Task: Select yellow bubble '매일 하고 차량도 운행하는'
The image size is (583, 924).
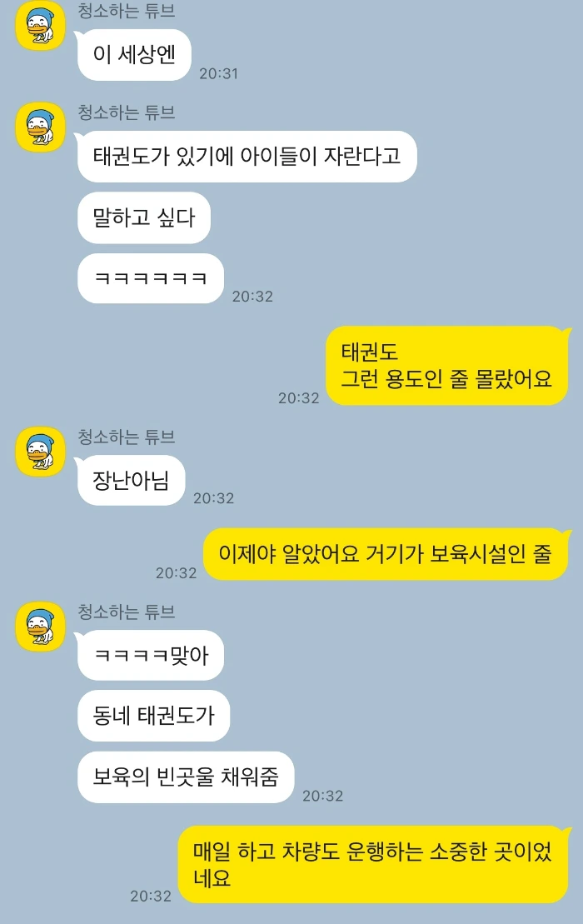Action: click(x=373, y=864)
